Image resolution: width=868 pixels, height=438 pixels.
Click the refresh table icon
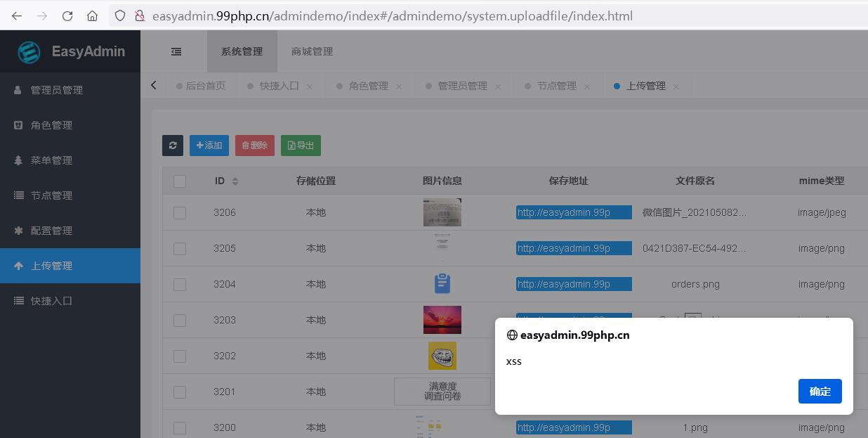tap(173, 146)
